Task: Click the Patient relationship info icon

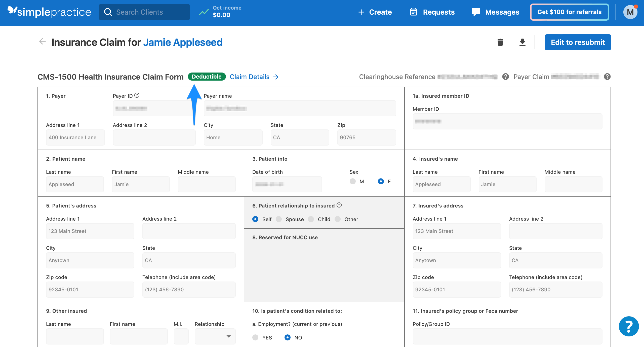Action: point(339,205)
